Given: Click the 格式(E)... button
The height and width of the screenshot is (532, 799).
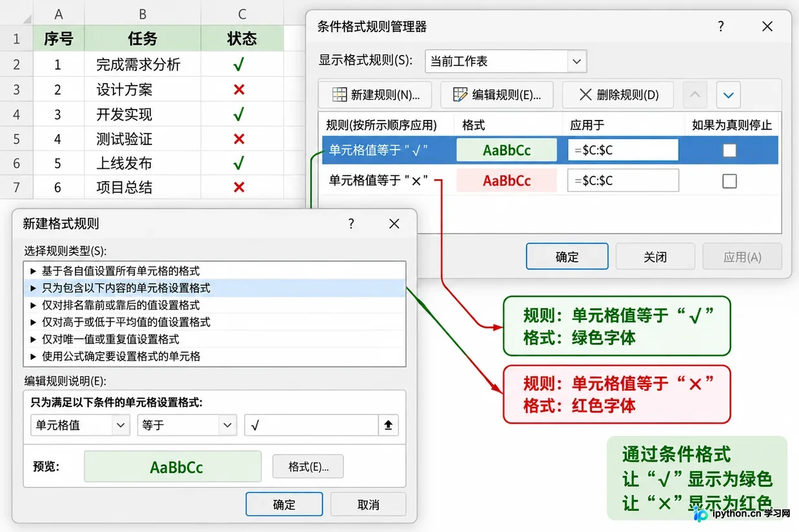Looking at the screenshot, I should pyautogui.click(x=308, y=467).
